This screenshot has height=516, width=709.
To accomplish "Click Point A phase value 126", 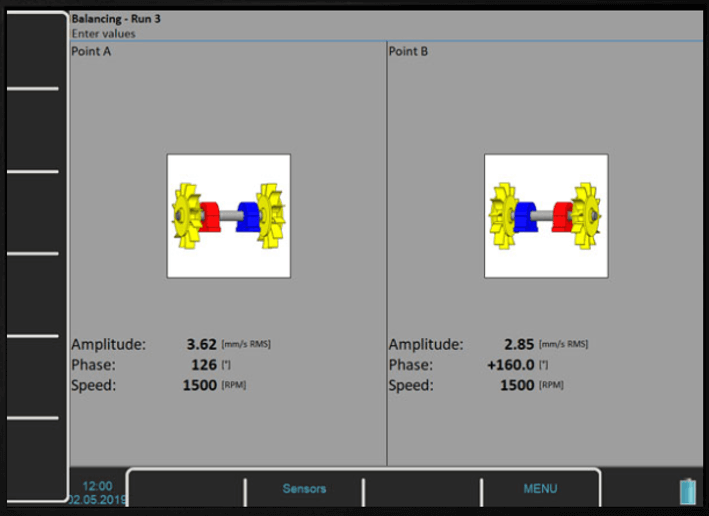I will click(x=204, y=365).
